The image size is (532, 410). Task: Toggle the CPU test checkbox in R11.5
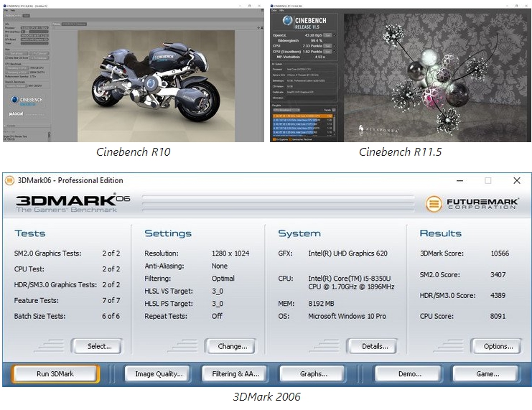pos(335,46)
